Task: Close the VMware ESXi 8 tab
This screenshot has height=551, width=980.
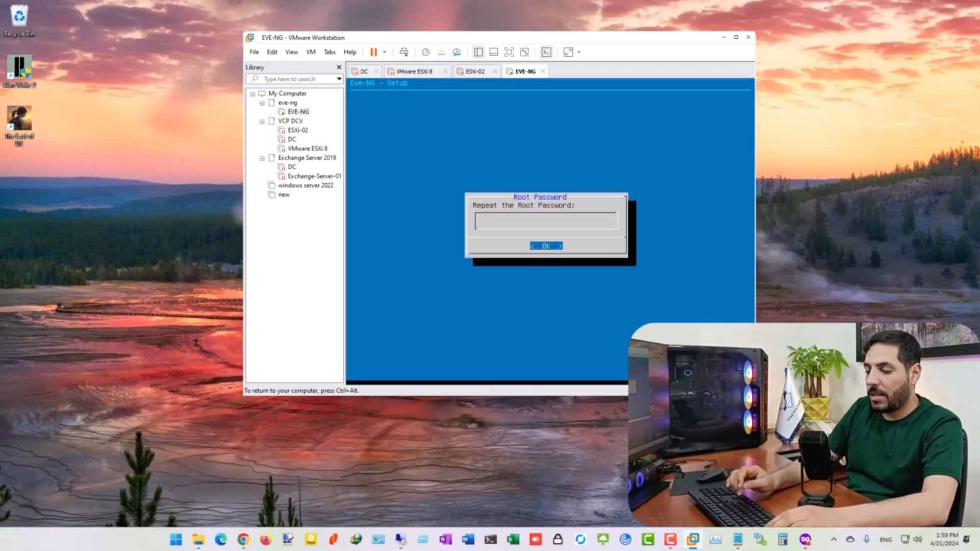Action: [x=445, y=71]
